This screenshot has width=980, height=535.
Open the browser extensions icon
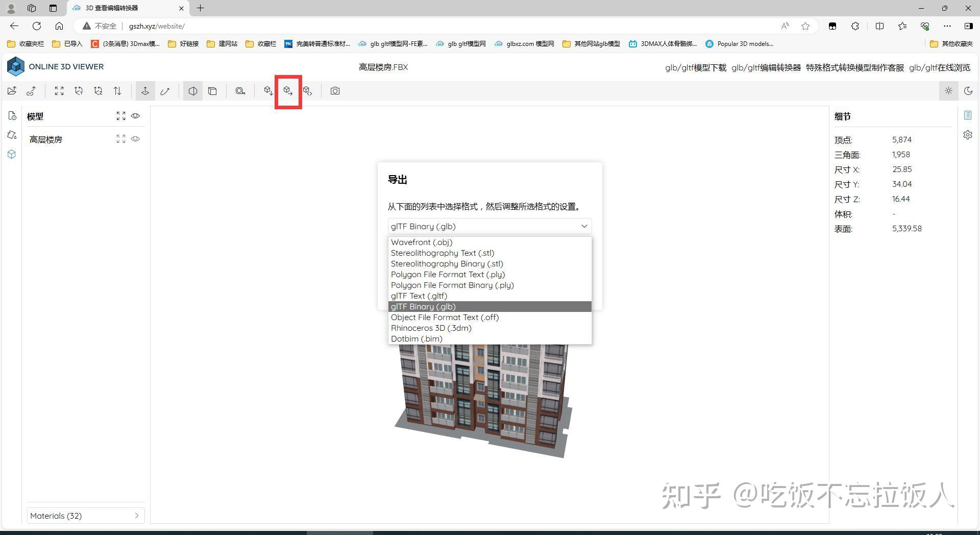855,26
